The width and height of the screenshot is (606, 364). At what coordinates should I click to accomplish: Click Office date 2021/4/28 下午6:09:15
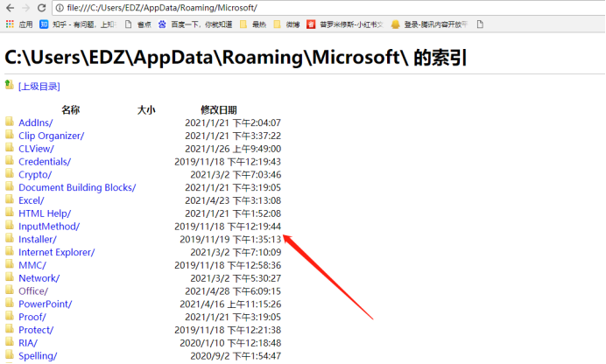233,291
